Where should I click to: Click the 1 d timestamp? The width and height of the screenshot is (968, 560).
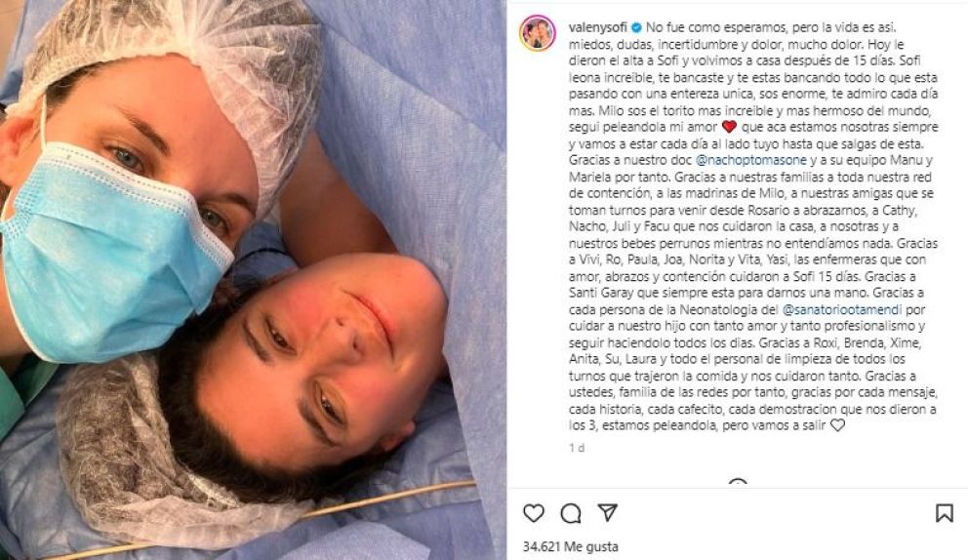577,448
